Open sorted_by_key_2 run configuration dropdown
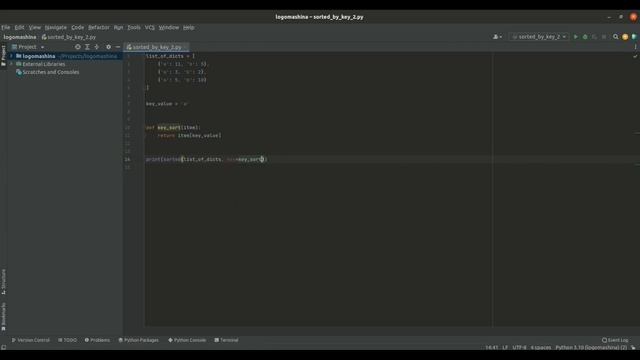640x360 pixels. tap(539, 37)
